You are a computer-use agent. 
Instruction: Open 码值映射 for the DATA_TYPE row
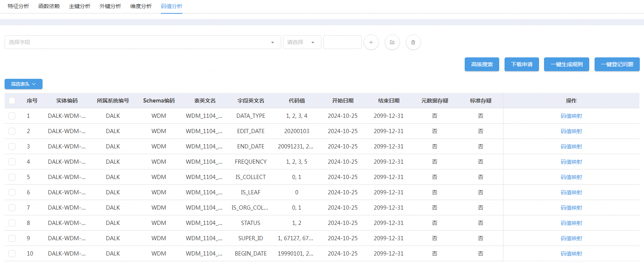coord(571,116)
